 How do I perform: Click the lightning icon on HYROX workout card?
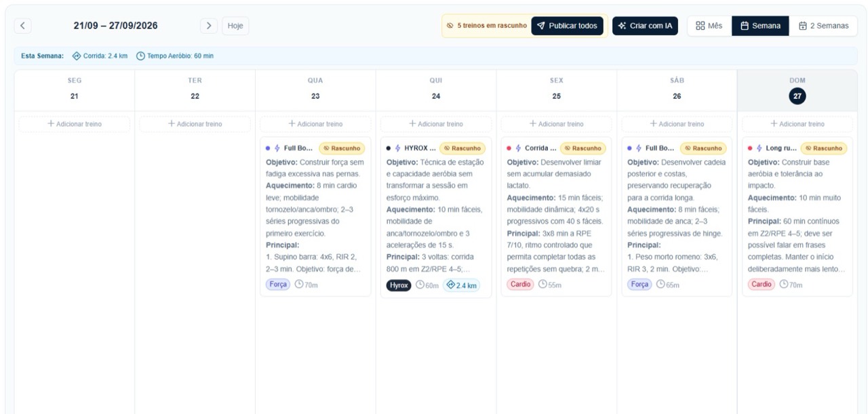(397, 148)
